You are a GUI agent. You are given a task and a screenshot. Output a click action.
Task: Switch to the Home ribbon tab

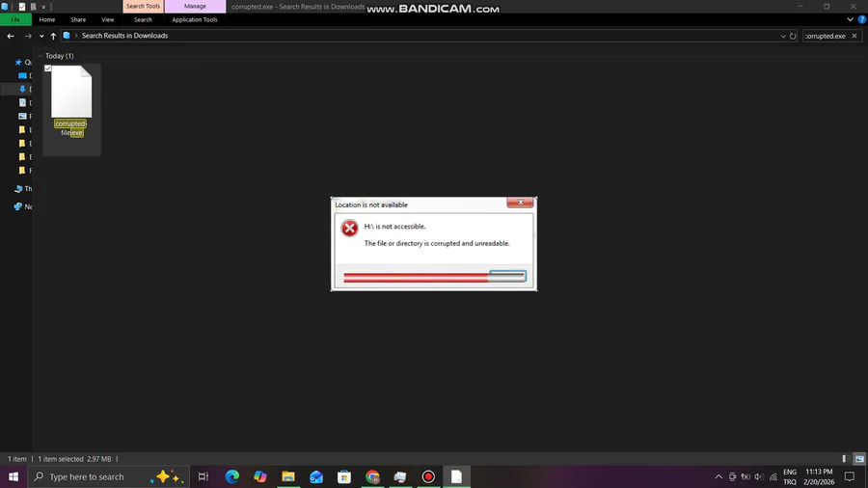pos(47,19)
